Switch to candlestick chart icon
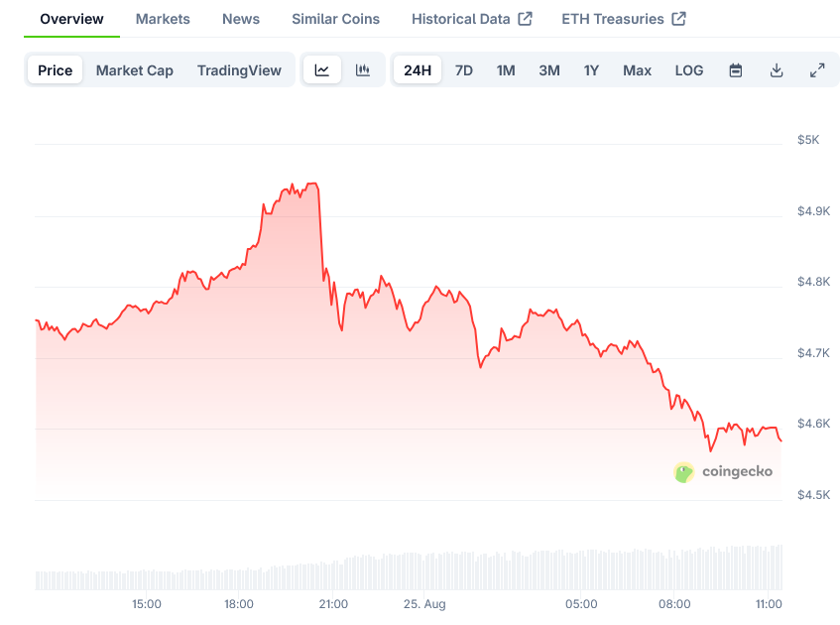Image resolution: width=840 pixels, height=625 pixels. (x=363, y=70)
